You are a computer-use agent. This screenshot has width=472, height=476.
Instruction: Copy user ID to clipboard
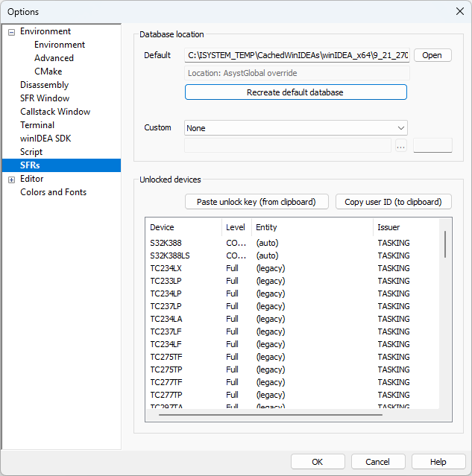tap(393, 202)
